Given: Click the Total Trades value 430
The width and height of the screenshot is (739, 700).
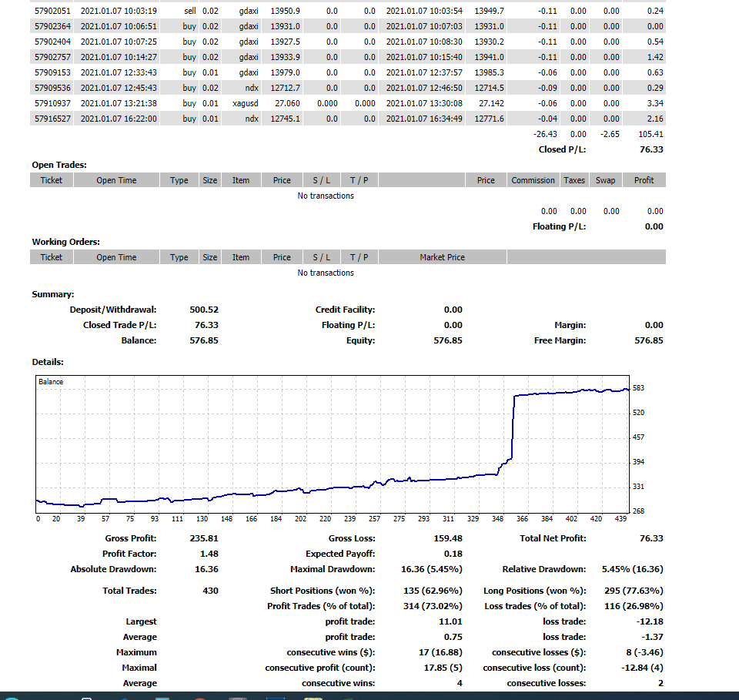Looking at the screenshot, I should pyautogui.click(x=209, y=591).
